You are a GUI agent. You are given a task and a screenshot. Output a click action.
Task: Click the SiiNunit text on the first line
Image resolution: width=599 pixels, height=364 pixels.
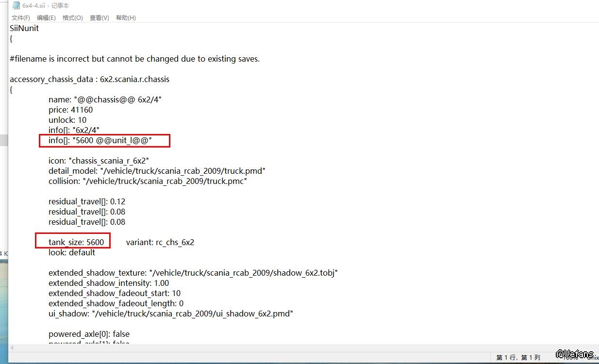[24, 28]
